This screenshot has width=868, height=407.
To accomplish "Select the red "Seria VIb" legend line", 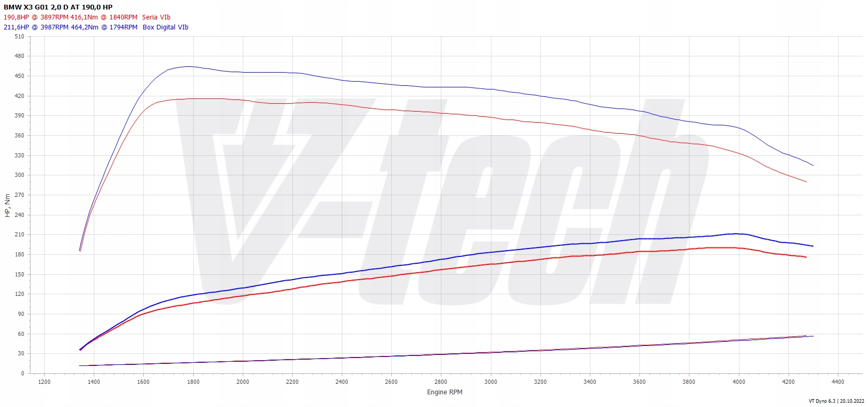I will tap(87, 17).
